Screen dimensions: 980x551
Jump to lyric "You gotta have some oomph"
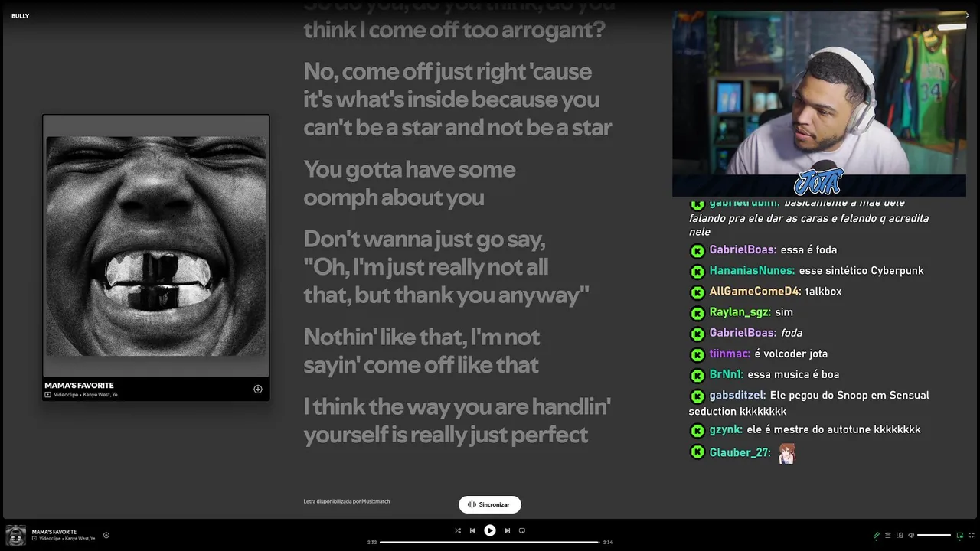tap(410, 183)
